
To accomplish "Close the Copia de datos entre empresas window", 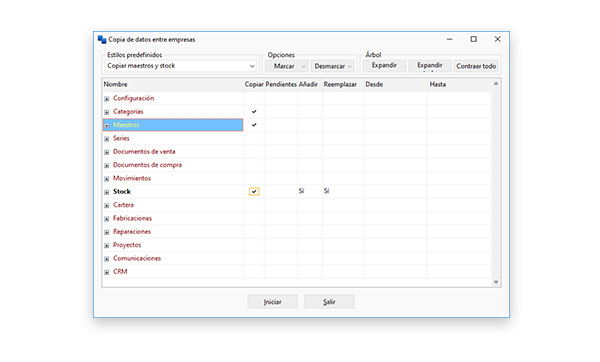I will pyautogui.click(x=497, y=39).
